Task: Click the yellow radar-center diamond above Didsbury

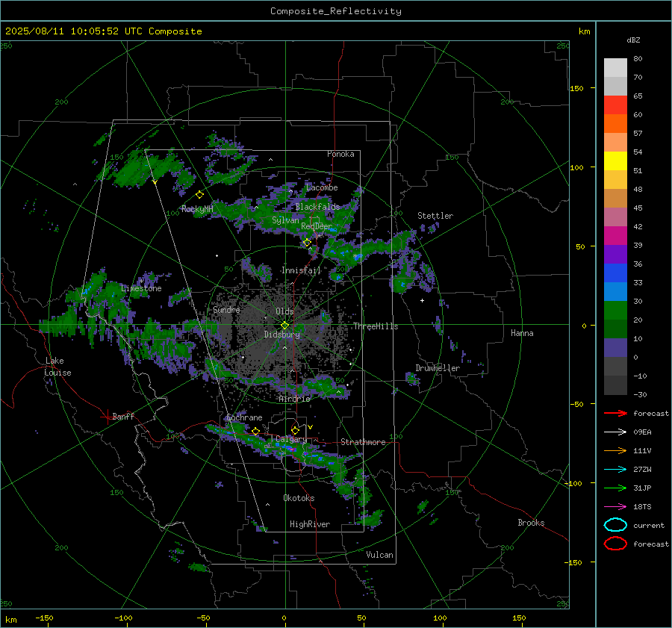Action: [x=285, y=326]
